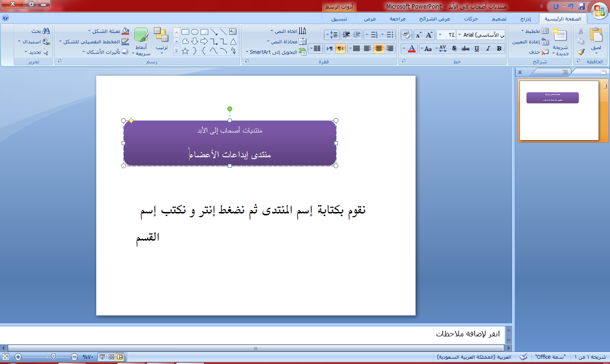Click the spell check status bar icon

pos(523,356)
